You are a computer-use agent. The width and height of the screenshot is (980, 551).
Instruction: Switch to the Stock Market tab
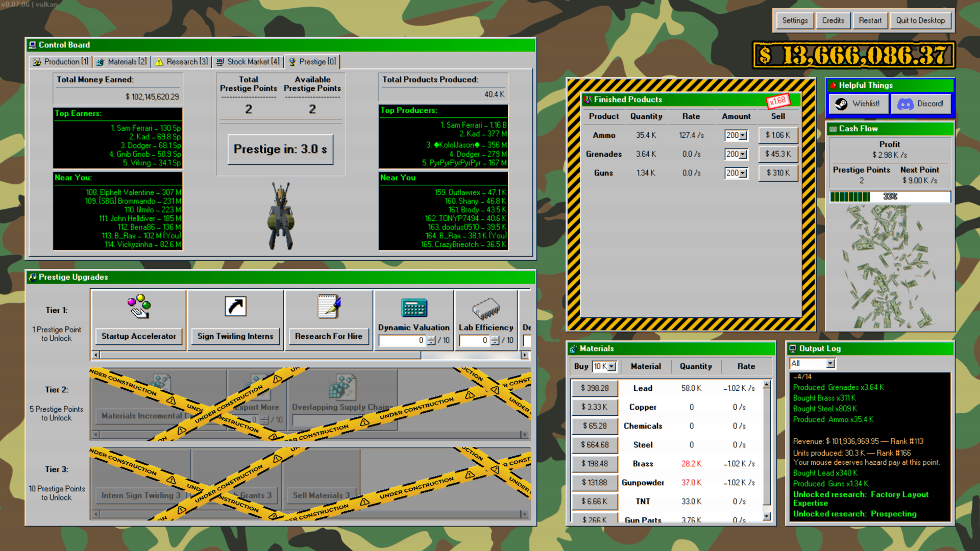click(x=248, y=62)
